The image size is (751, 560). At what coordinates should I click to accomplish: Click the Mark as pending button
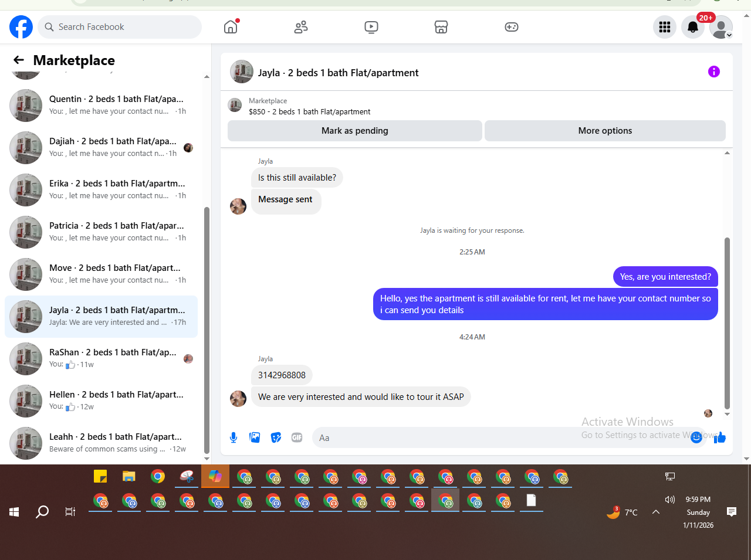(355, 131)
